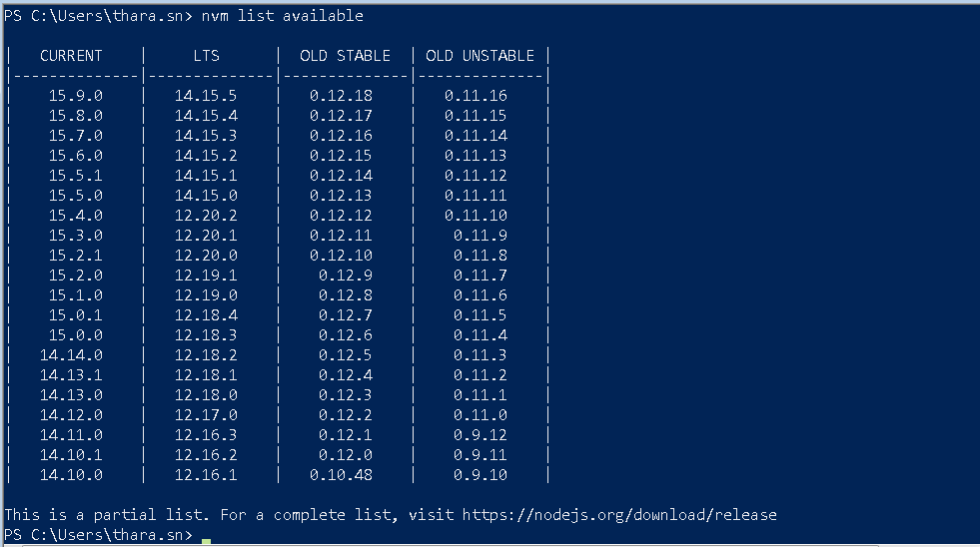Click version 15.9.0 in CURRENT column
Screen dimensions: 980x547
(x=76, y=96)
